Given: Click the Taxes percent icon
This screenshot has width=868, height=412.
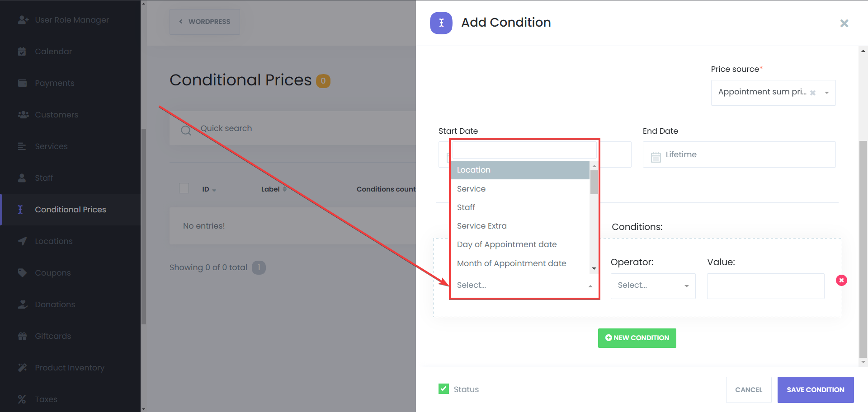Looking at the screenshot, I should [22, 399].
